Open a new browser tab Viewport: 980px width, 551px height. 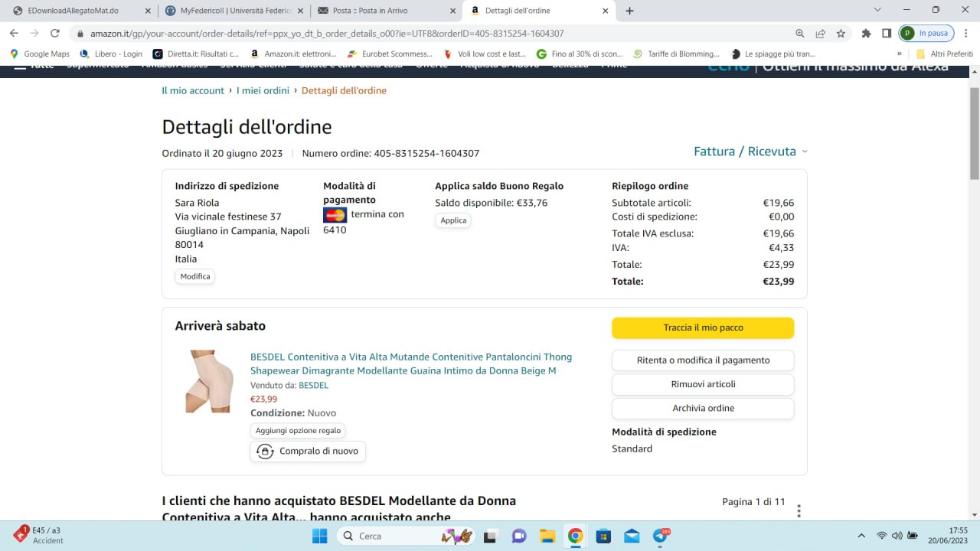pos(629,11)
